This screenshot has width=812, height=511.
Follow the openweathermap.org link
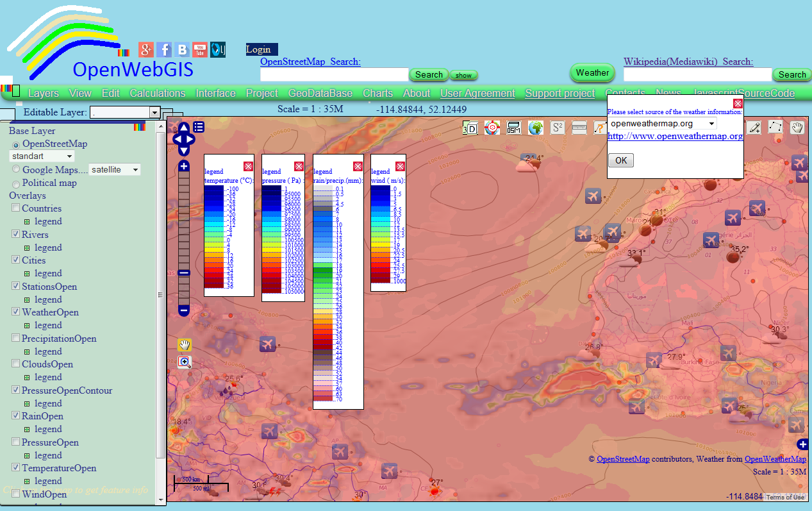point(675,136)
